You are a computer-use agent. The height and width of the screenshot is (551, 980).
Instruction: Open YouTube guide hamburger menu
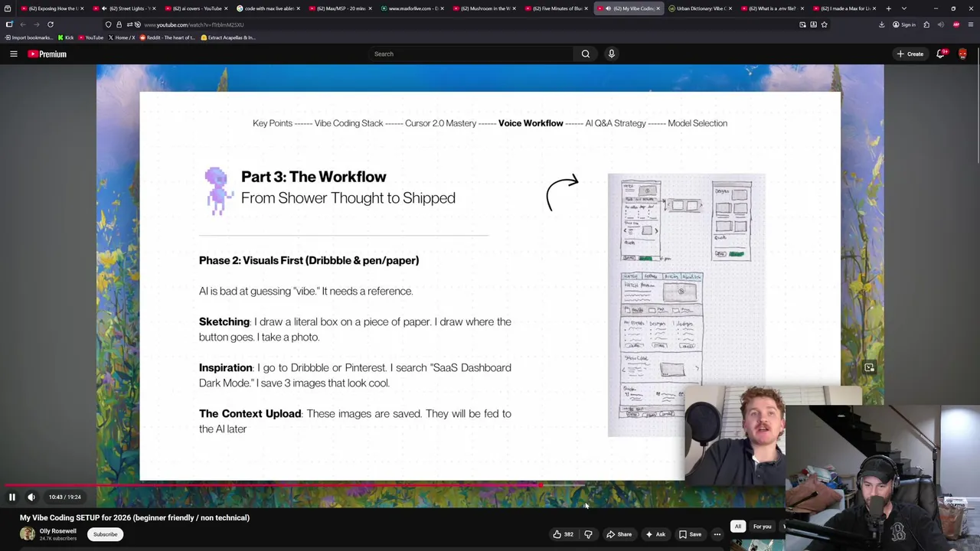point(13,54)
